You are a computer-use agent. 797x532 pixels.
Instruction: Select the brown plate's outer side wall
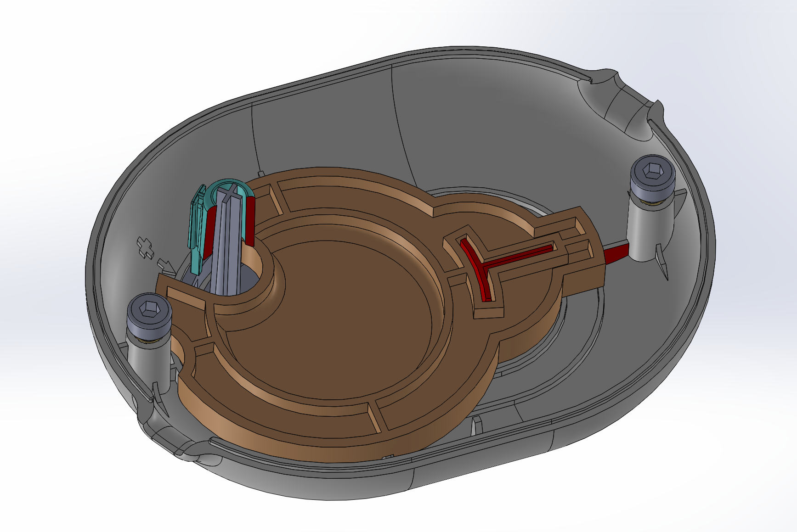(322, 441)
